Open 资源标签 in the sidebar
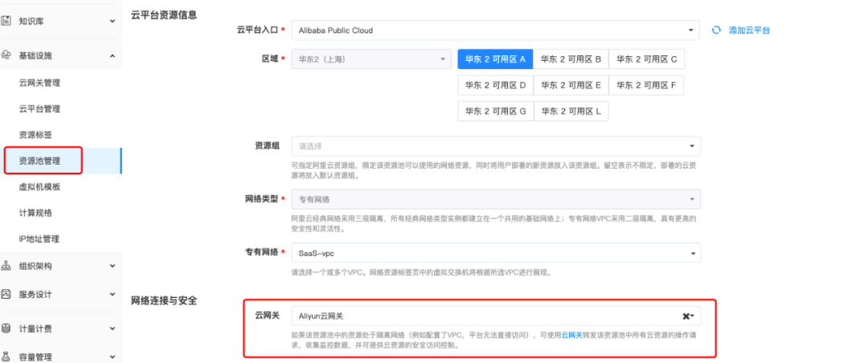The width and height of the screenshot is (868, 363). pyautogui.click(x=35, y=135)
